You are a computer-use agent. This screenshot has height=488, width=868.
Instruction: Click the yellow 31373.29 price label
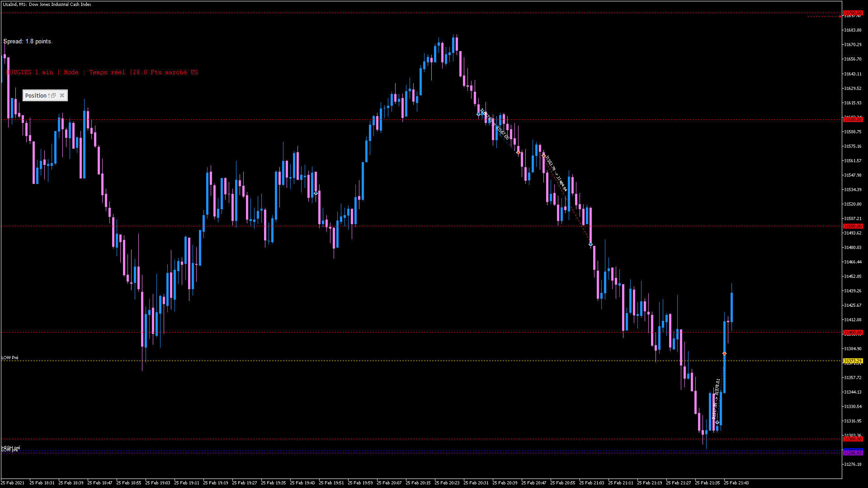pos(853,361)
